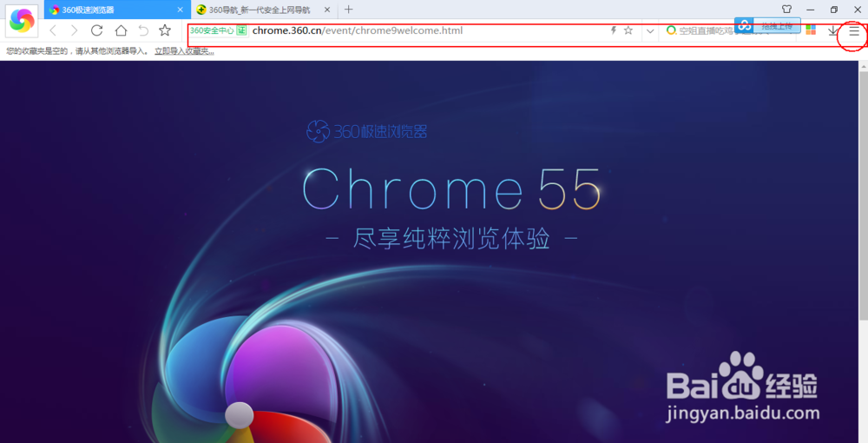Click the 360极速浏览器 logo on page
This screenshot has width=868, height=443.
(x=366, y=131)
